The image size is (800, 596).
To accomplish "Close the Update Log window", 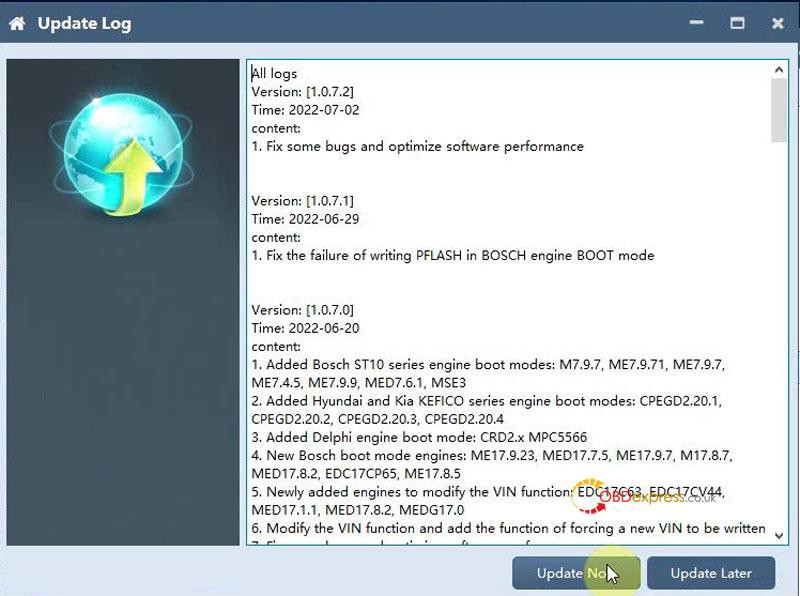I will point(778,23).
